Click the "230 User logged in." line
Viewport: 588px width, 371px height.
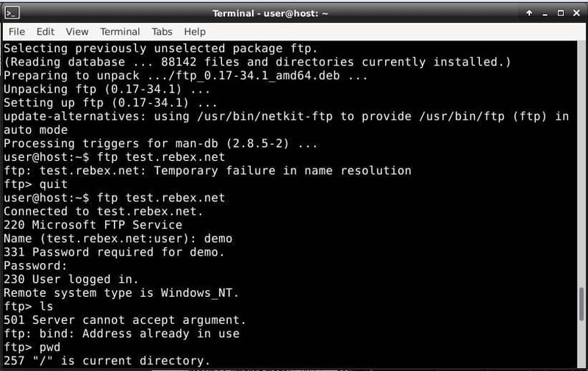[x=71, y=279]
